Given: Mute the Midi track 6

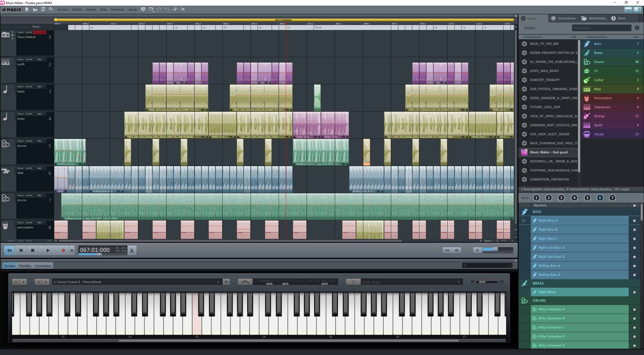Looking at the screenshot, I should [x=29, y=168].
